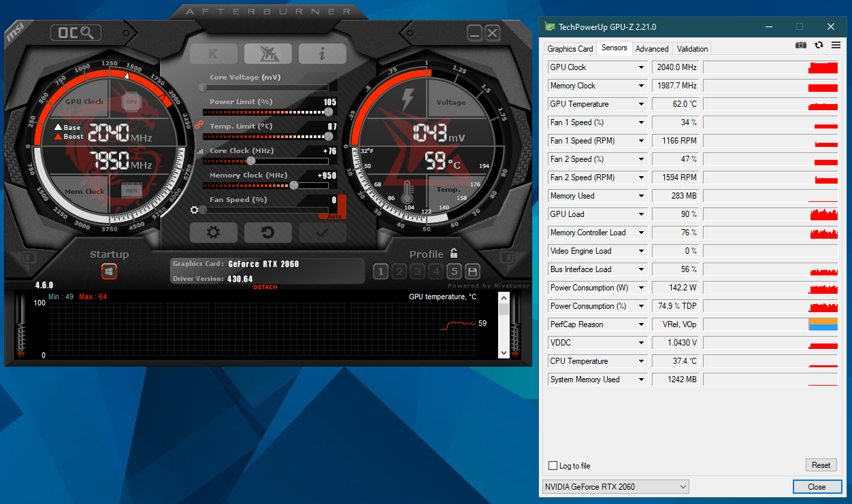Refresh GPU-Z sensors
Viewport: 852px width, 504px height.
pos(819,45)
